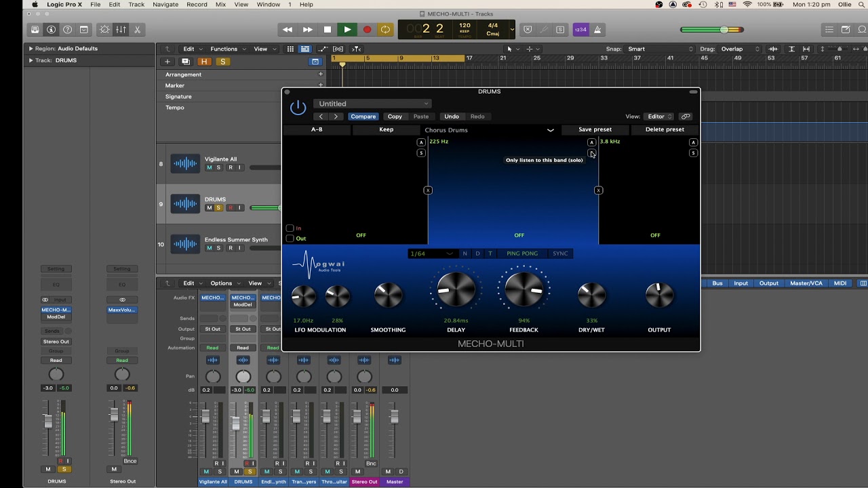Click the scissors Editors icon
This screenshot has width=868, height=488.
point(137,30)
